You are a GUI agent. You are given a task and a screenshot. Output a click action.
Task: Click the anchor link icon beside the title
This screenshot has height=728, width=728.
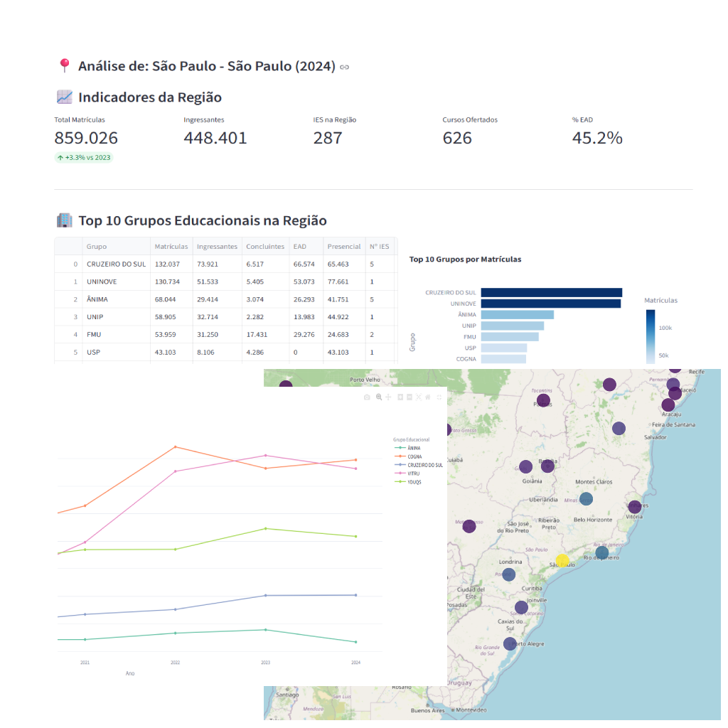(x=344, y=68)
